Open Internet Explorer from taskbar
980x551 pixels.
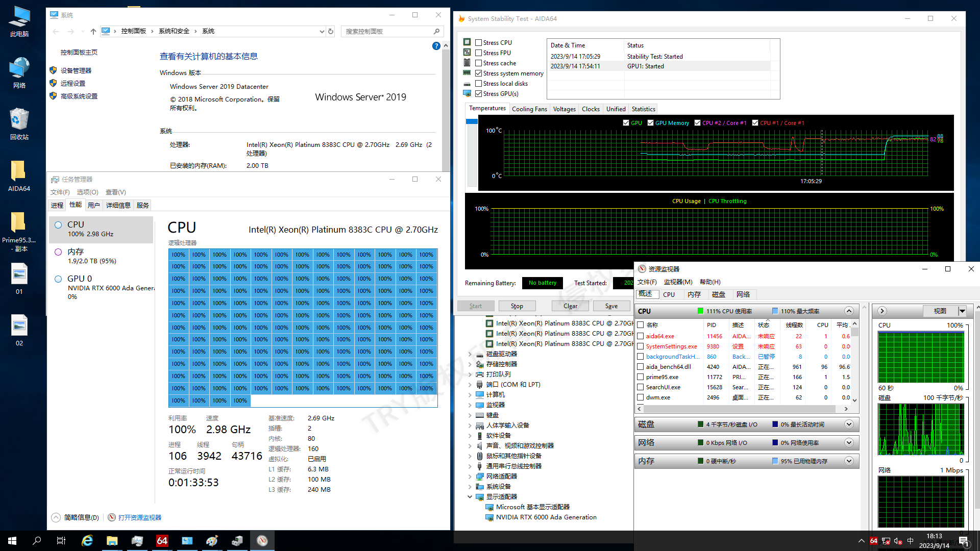coord(87,541)
